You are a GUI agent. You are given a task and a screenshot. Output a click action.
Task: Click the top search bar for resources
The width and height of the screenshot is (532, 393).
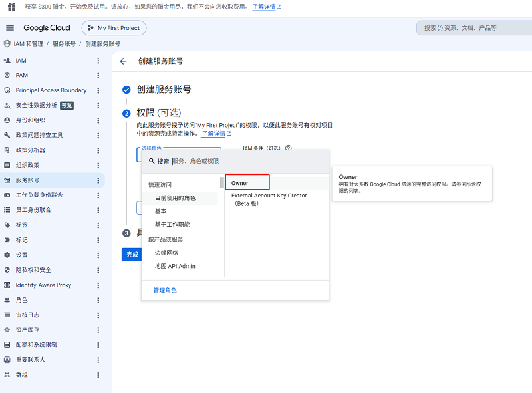[475, 28]
